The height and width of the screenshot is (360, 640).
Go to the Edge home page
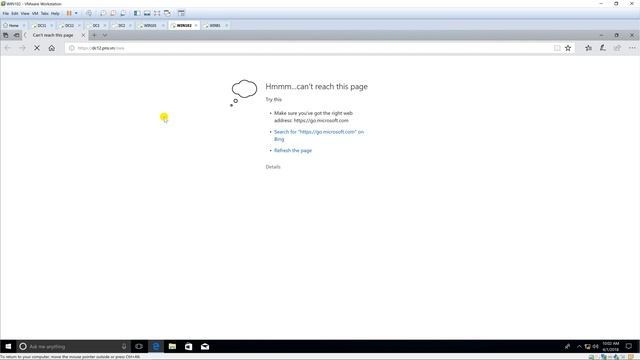[51, 48]
